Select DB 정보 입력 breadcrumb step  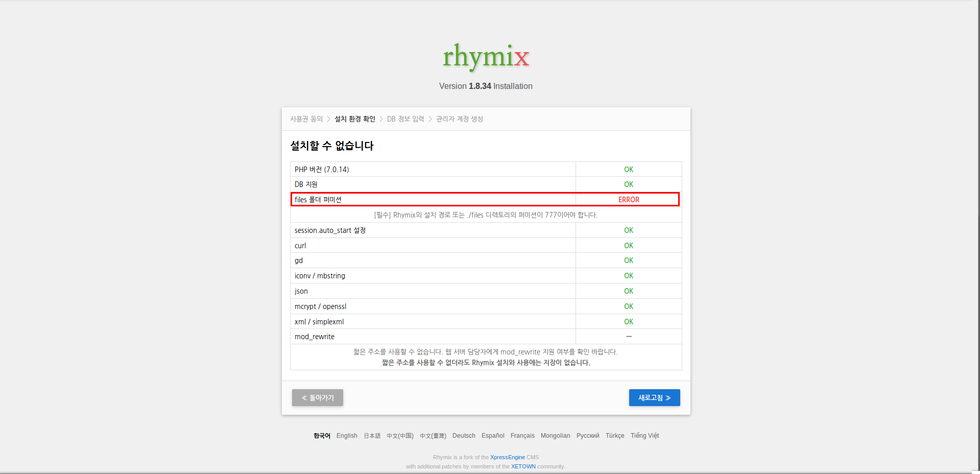(x=405, y=119)
